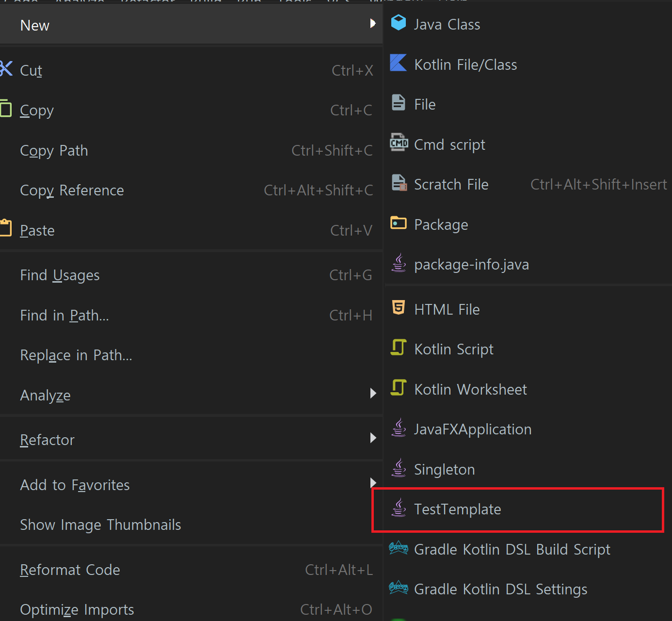Open Find in Path... entry
672x621 pixels.
pyautogui.click(x=191, y=315)
